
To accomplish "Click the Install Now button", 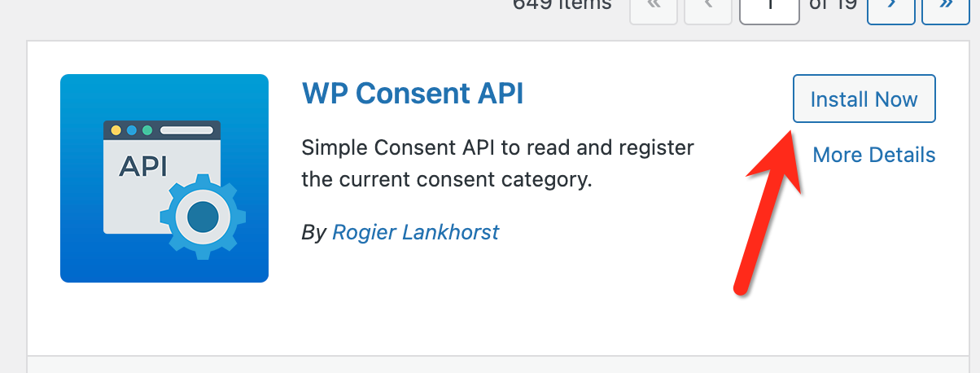I will 864,99.
